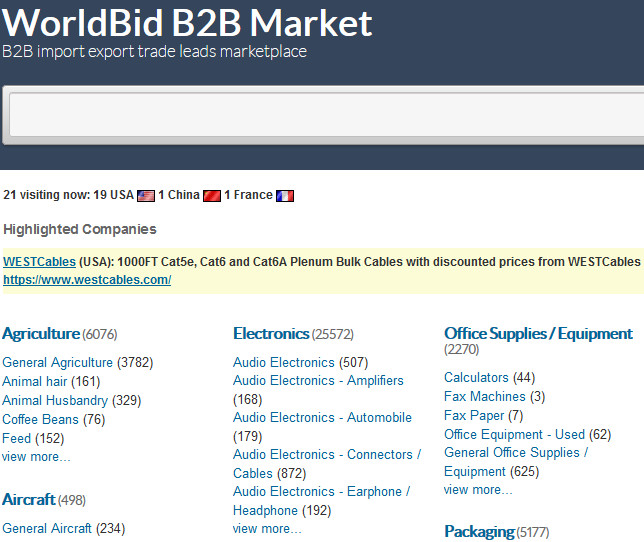Click the USA flag icon

(x=146, y=196)
